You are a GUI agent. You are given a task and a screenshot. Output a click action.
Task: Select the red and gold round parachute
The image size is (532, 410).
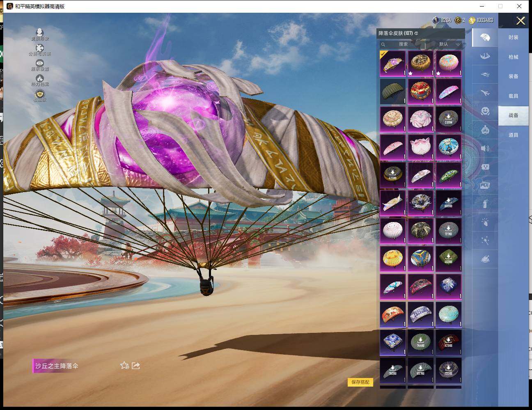coord(421,92)
